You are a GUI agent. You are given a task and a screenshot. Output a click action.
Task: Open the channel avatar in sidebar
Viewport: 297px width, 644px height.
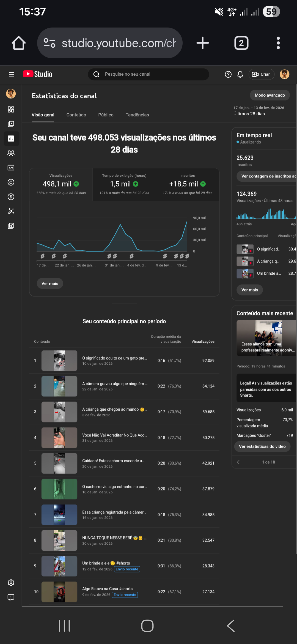[11, 94]
